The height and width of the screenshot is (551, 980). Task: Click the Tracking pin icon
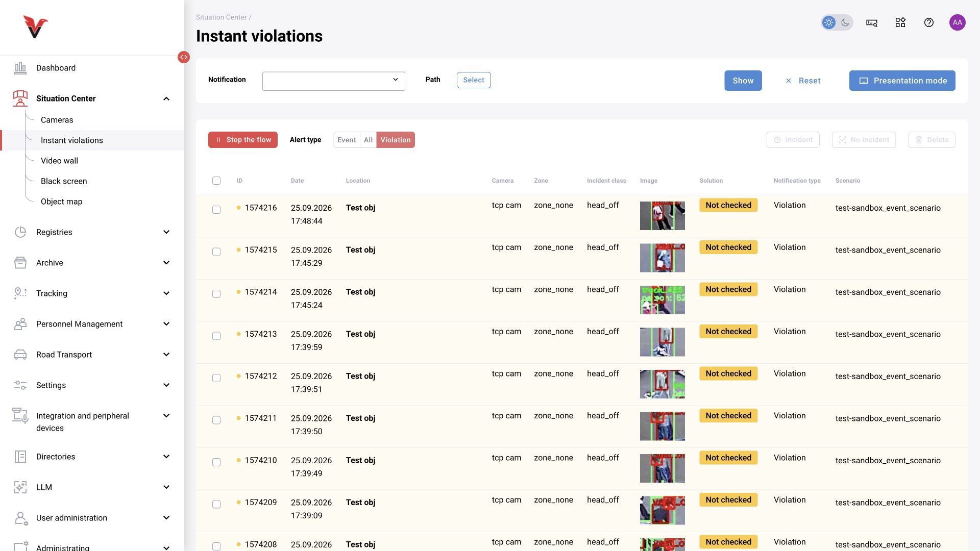pos(20,293)
